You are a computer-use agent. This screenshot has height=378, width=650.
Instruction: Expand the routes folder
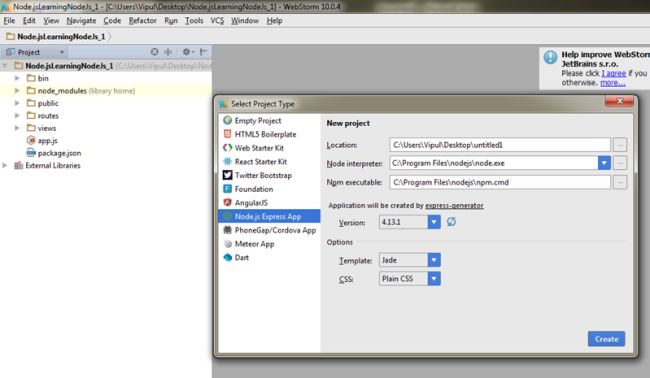tap(17, 115)
